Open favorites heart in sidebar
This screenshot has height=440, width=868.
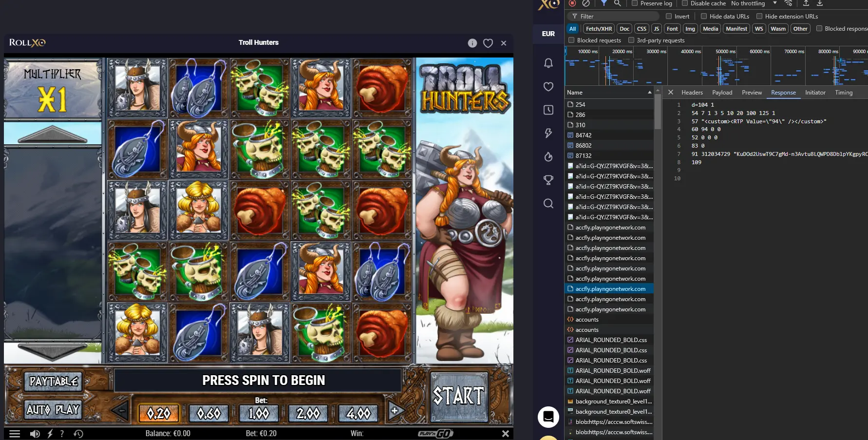548,86
